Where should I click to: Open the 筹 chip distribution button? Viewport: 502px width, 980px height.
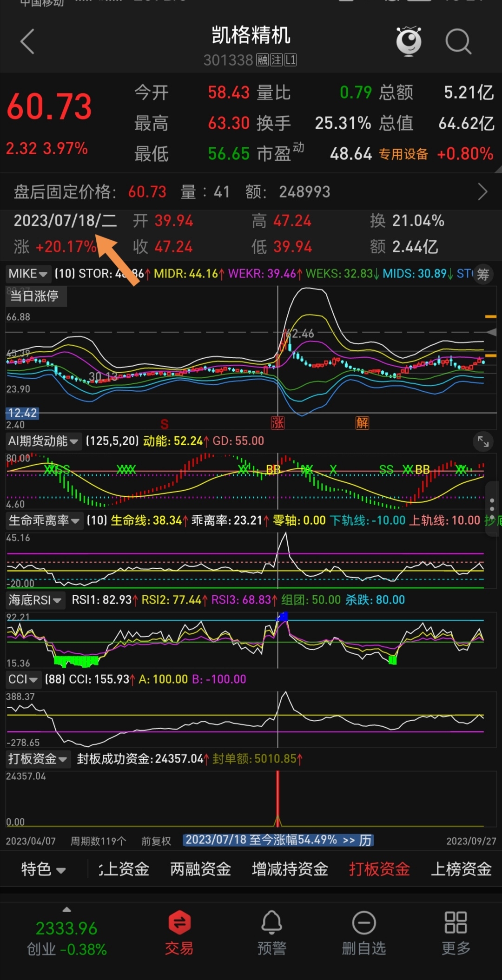point(483,274)
